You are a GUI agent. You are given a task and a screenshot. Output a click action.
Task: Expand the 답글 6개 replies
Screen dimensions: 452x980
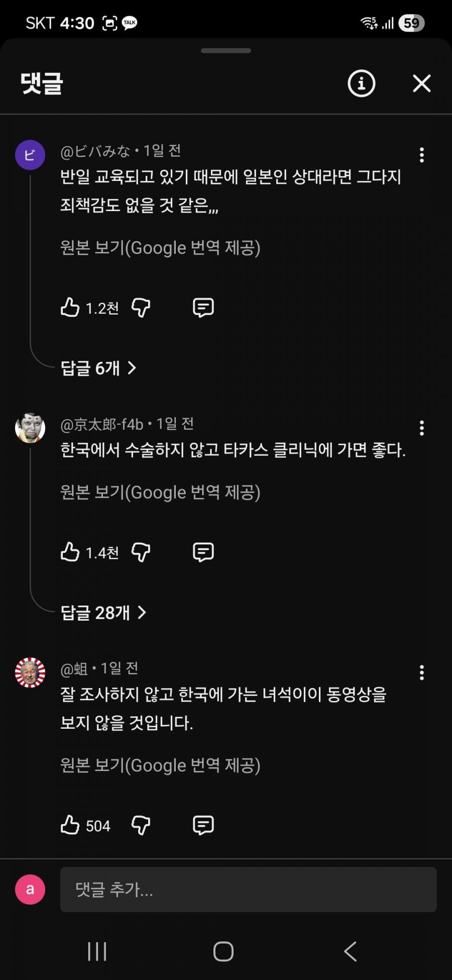click(98, 368)
